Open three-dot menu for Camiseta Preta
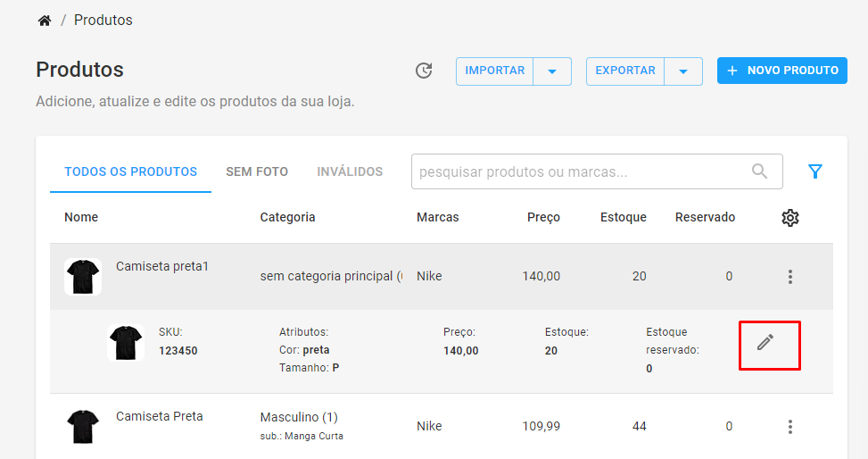The width and height of the screenshot is (868, 459). coord(790,426)
